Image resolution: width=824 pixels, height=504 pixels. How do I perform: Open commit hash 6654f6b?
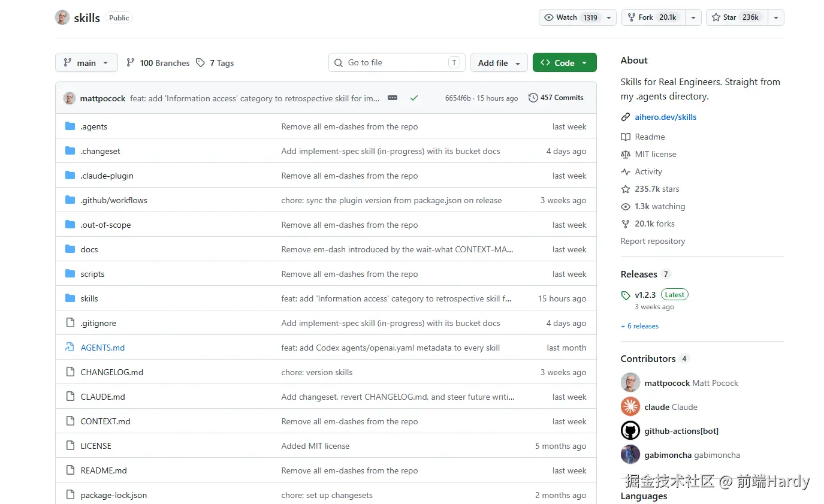point(458,98)
